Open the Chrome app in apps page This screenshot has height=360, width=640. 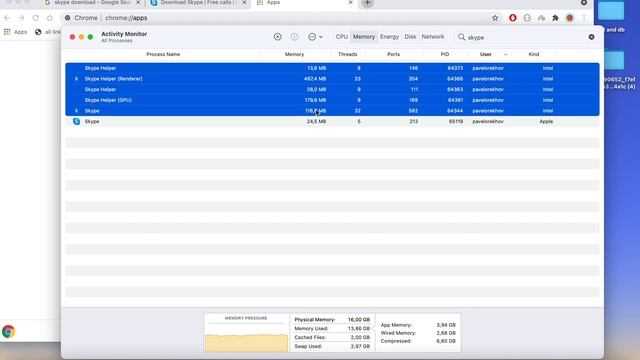(x=8, y=331)
